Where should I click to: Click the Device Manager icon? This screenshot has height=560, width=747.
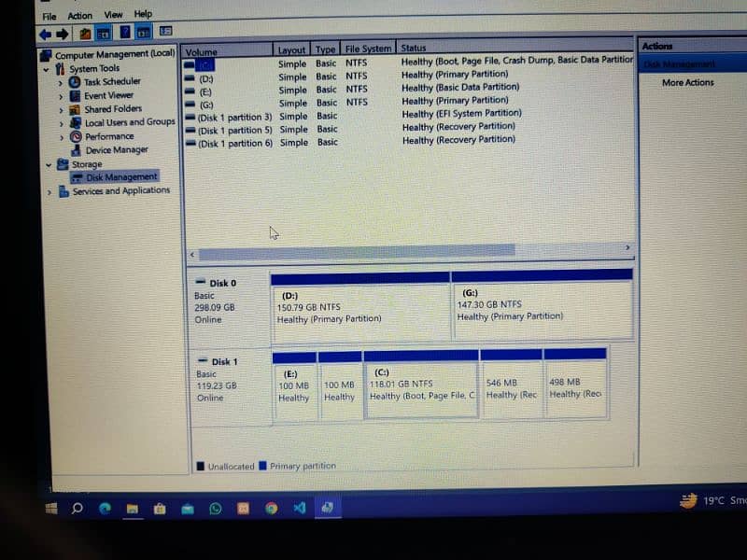click(x=76, y=150)
